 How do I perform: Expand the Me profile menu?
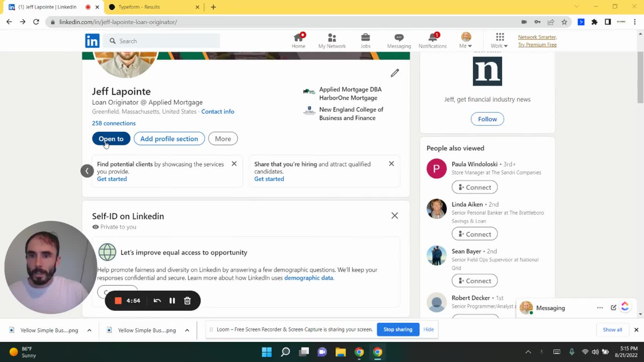[x=466, y=41]
